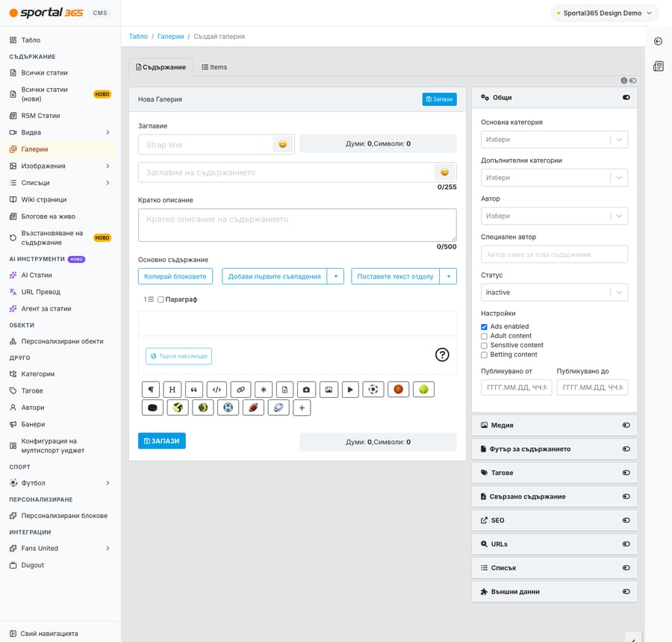Expand the Видеа sidebar submenu
The height and width of the screenshot is (642, 672).
[x=108, y=132]
